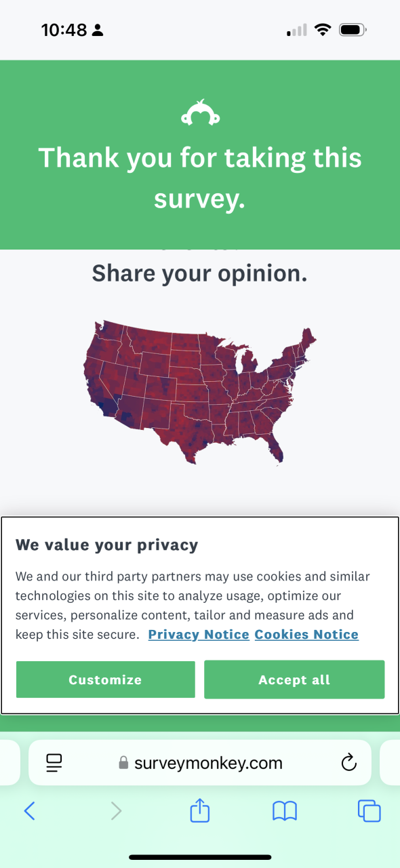400x868 pixels.
Task: Tap the cellular signal bars icon
Action: [297, 31]
